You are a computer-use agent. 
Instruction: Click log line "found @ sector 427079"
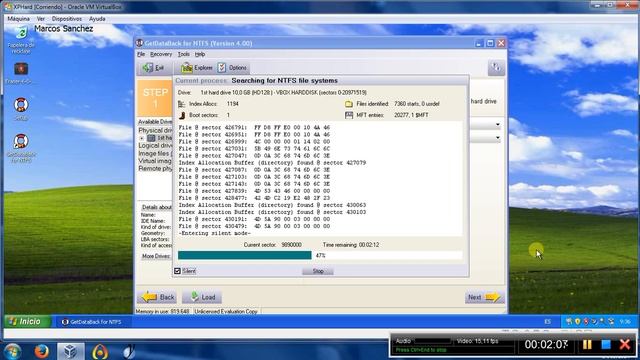coord(272,163)
